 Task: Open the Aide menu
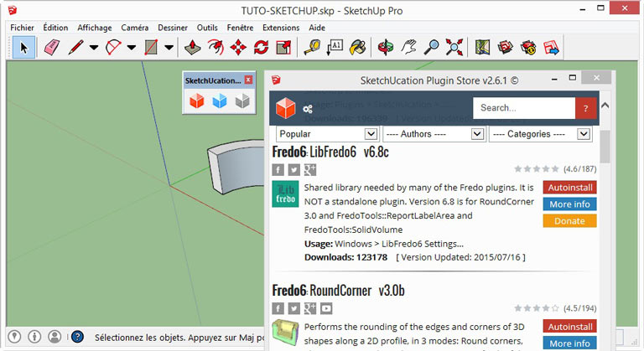317,28
